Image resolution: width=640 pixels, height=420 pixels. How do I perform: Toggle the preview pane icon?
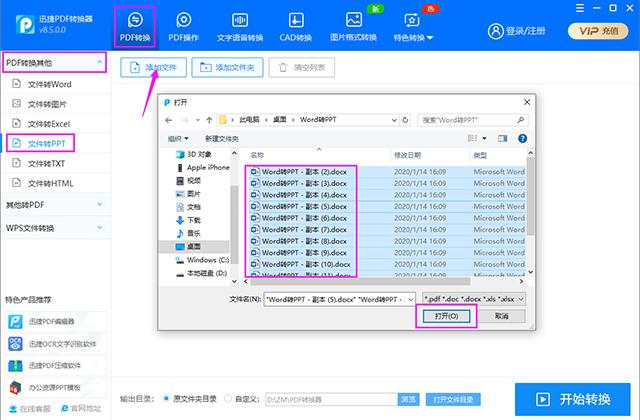[x=502, y=139]
